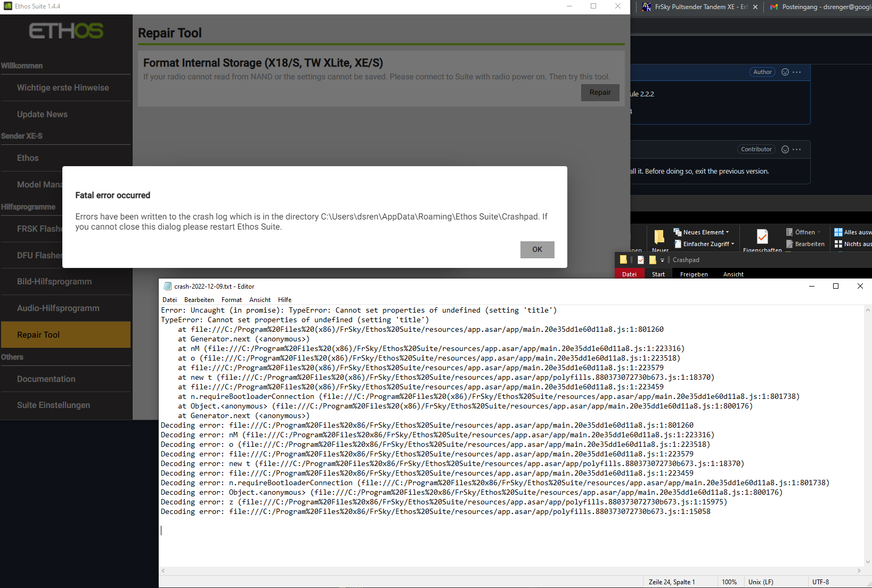Click the Gmail icon on the Posteingang tab
The image size is (872, 588).
(773, 7)
